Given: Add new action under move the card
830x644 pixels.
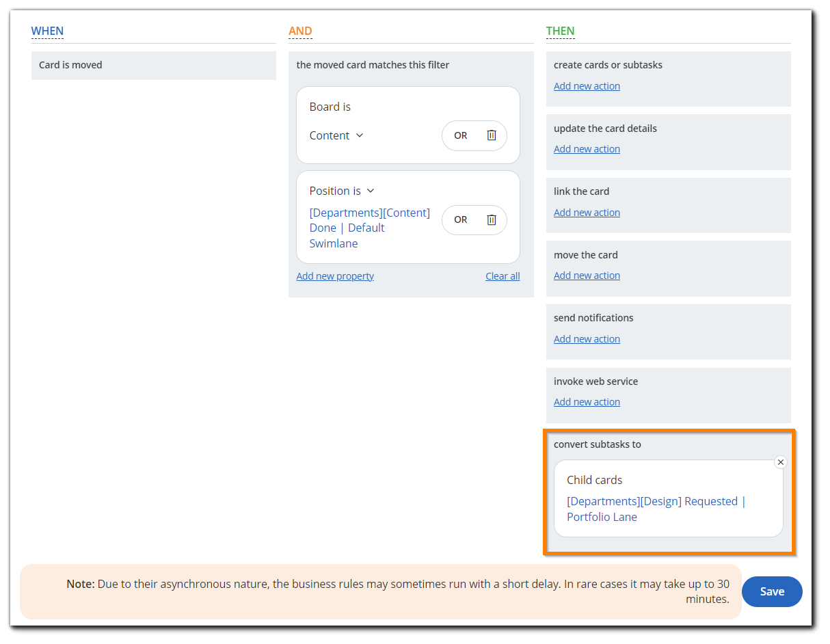Looking at the screenshot, I should coord(587,276).
